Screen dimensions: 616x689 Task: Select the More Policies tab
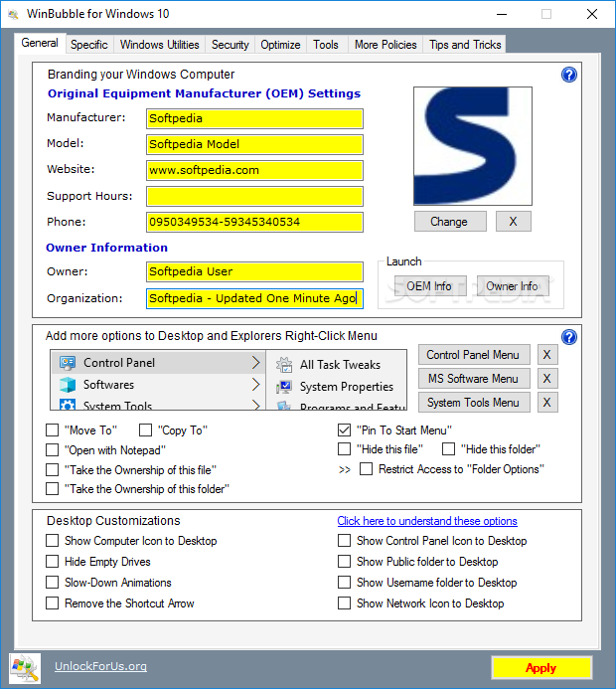(385, 45)
